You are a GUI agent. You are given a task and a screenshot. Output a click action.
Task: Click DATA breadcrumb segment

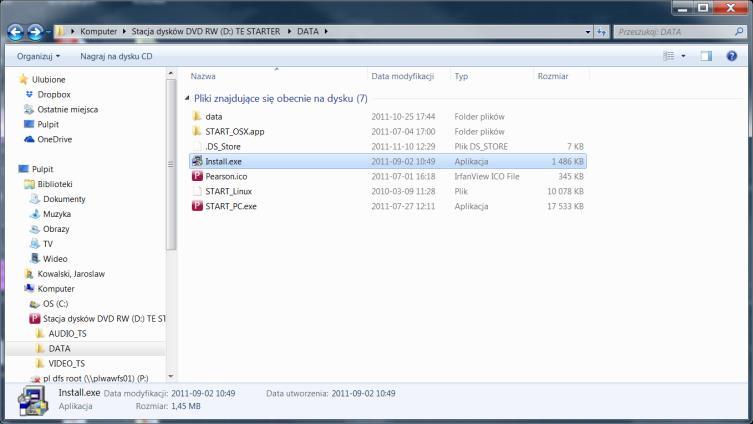point(308,31)
